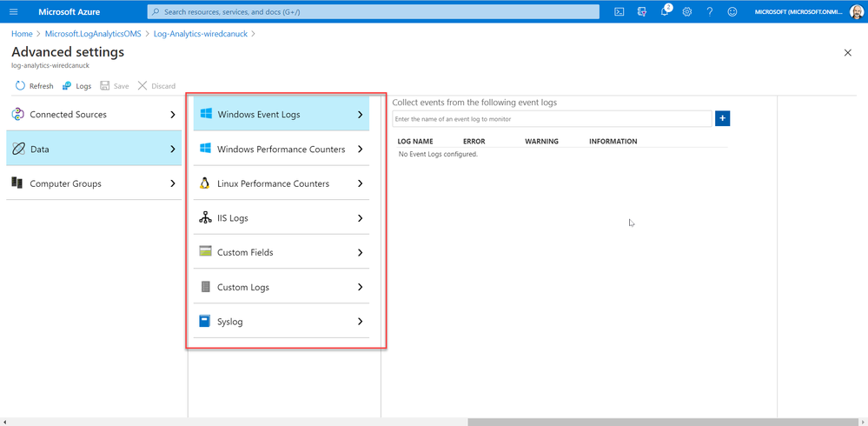Screen dimensions: 868x426
Task: Expand the Syslog chevron
Action: pos(361,322)
